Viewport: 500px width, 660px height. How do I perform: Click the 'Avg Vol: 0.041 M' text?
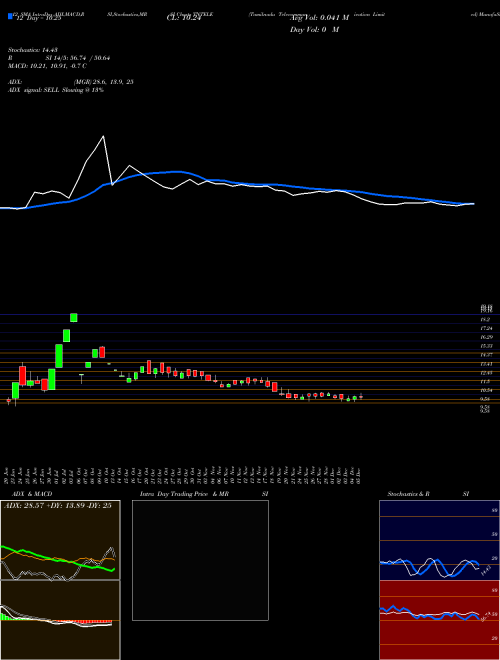tap(320, 18)
